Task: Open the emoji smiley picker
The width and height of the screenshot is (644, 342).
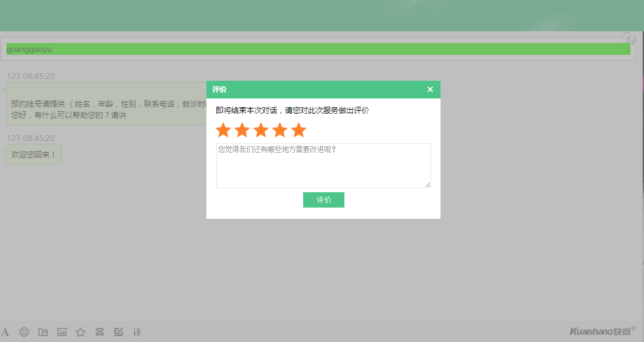Action: click(24, 332)
